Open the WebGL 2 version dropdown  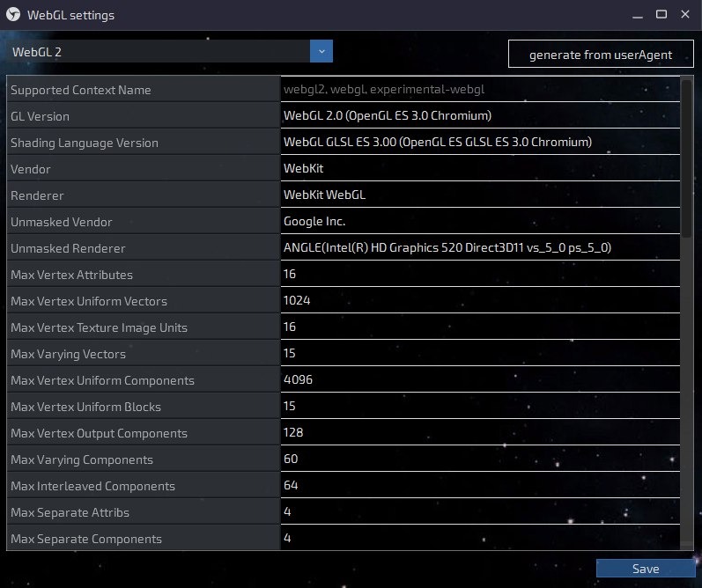click(169, 51)
